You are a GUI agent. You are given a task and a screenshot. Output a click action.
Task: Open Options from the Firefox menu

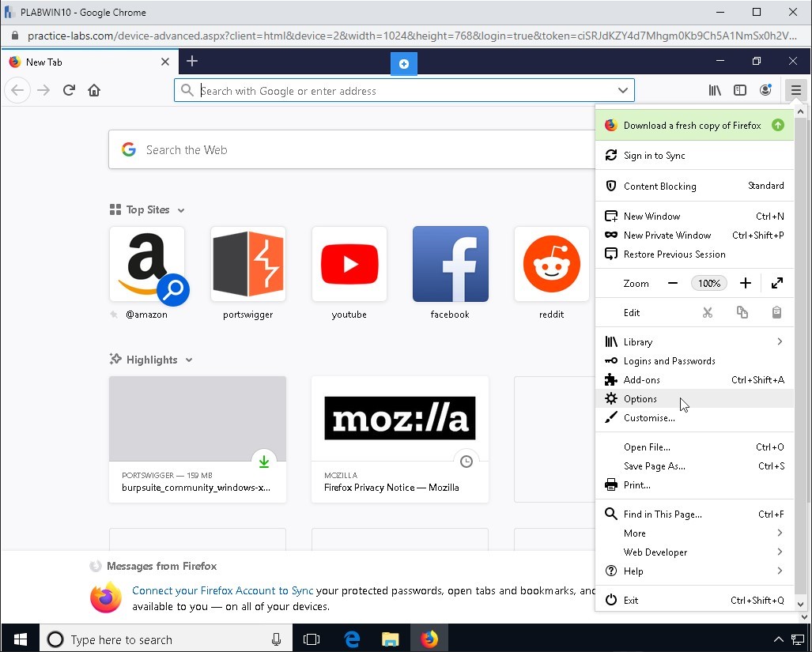tap(640, 398)
